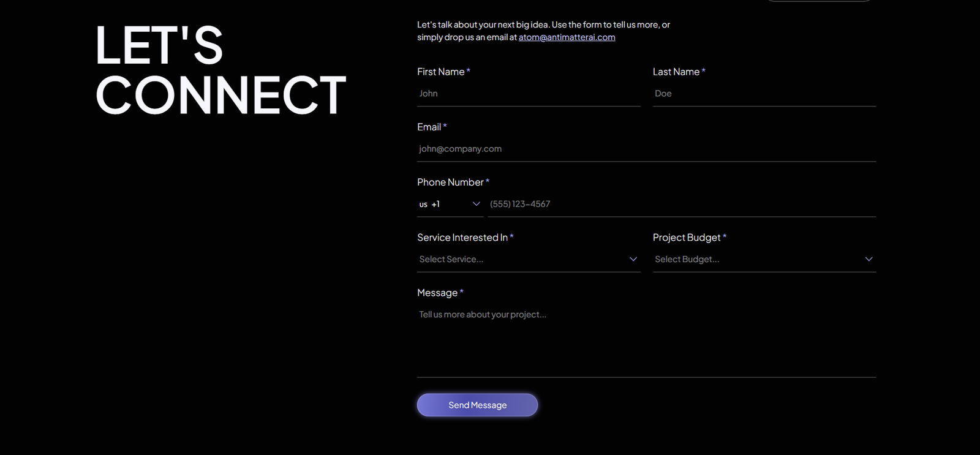Click the Message field label
The height and width of the screenshot is (455, 980).
437,293
